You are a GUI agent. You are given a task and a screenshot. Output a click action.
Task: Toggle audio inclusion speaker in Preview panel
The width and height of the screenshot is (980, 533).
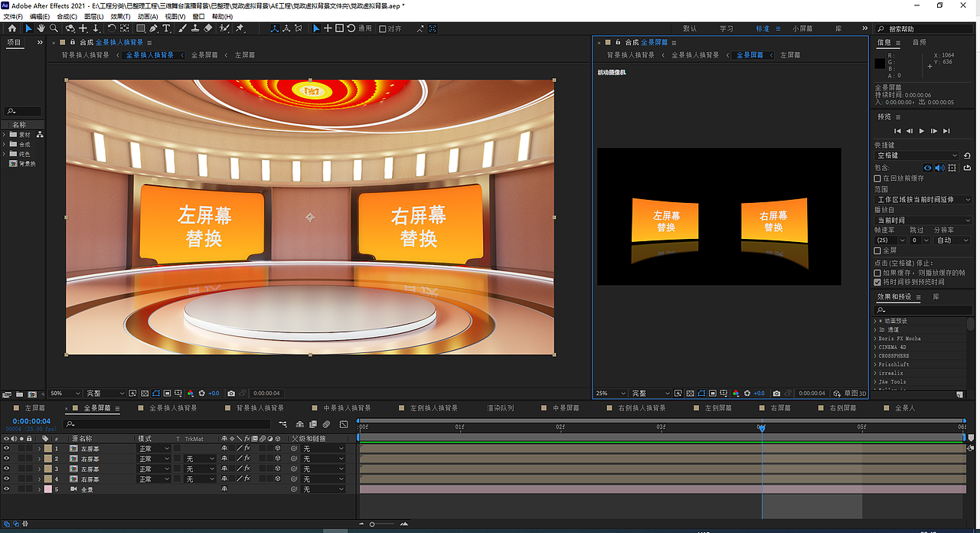coord(939,168)
